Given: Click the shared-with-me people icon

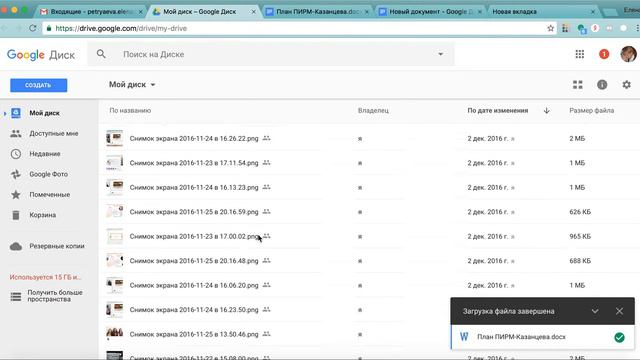Looking at the screenshot, I should point(16,133).
